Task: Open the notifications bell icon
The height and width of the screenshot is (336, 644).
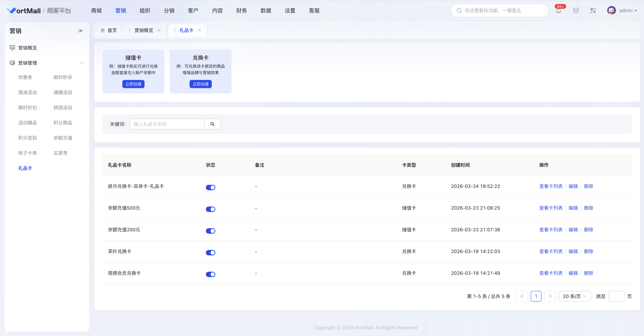Action: 558,10
